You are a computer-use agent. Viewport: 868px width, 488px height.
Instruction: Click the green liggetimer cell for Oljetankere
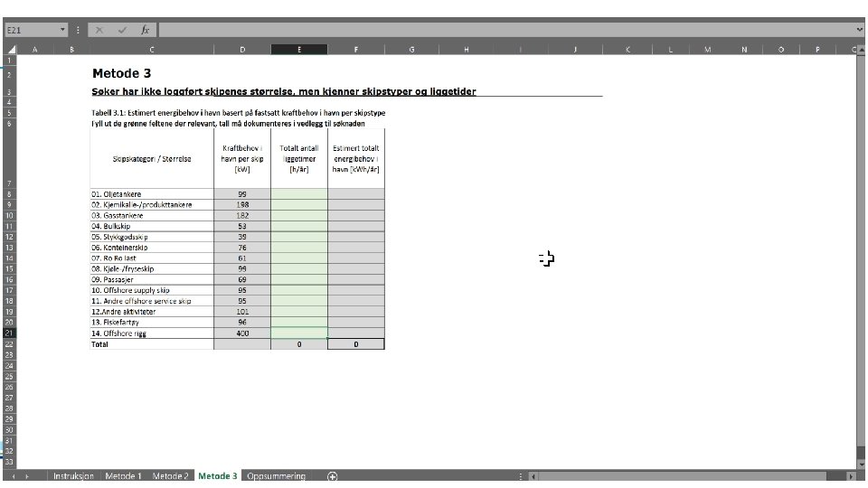(299, 194)
